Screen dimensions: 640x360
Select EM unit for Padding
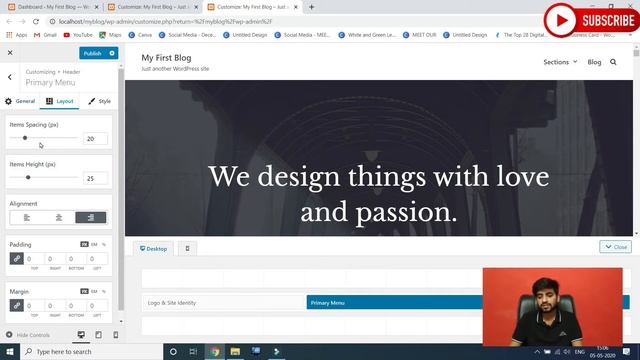point(94,244)
